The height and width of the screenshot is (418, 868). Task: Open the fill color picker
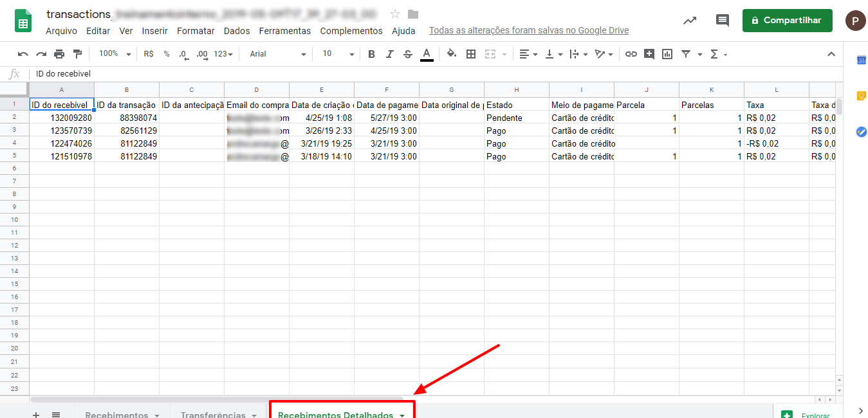click(x=452, y=54)
